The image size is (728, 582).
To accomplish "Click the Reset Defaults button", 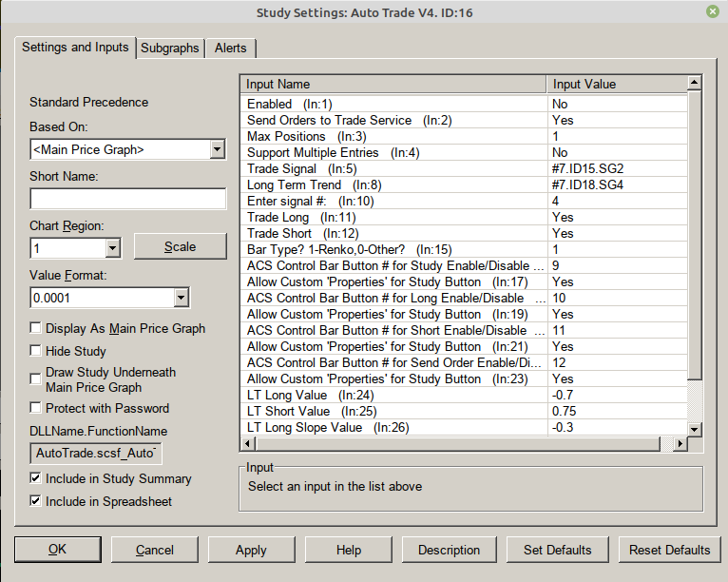I will click(x=669, y=550).
